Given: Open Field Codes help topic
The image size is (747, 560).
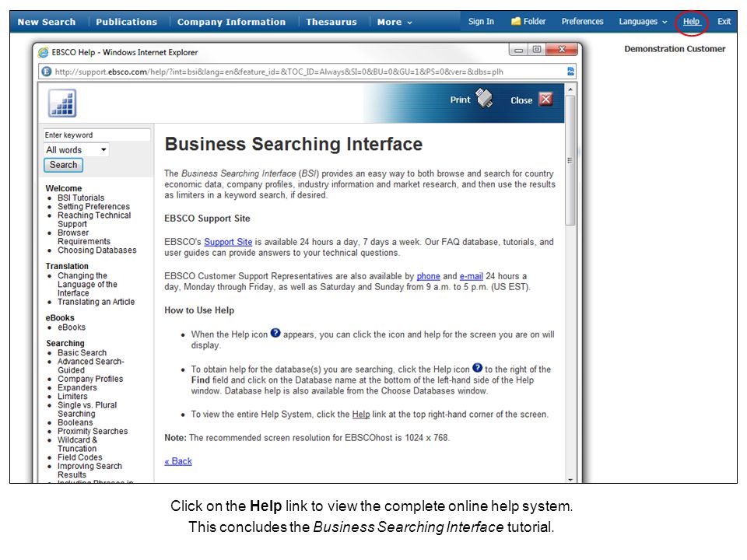Looking at the screenshot, I should [79, 457].
